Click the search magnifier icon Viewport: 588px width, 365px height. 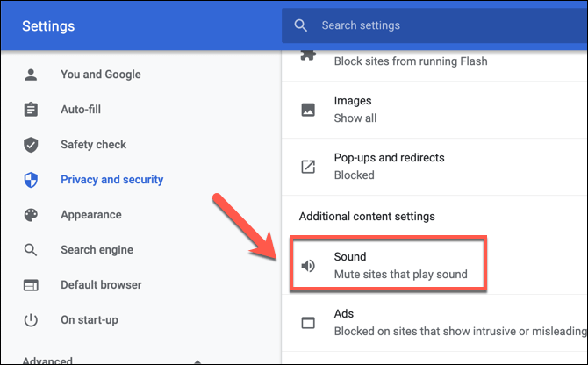302,25
